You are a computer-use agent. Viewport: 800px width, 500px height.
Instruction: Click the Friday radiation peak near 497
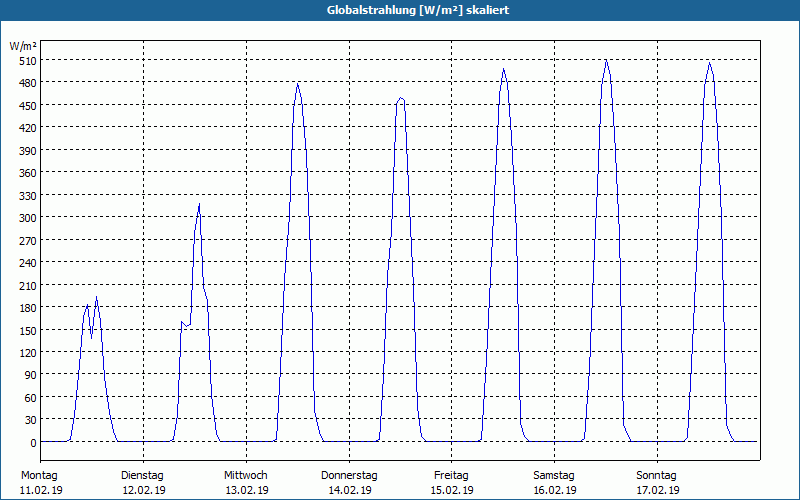click(504, 70)
